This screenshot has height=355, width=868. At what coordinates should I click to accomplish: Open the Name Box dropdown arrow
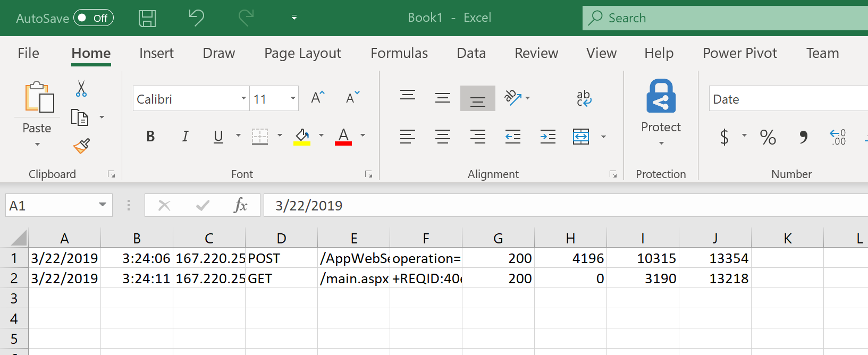(103, 205)
